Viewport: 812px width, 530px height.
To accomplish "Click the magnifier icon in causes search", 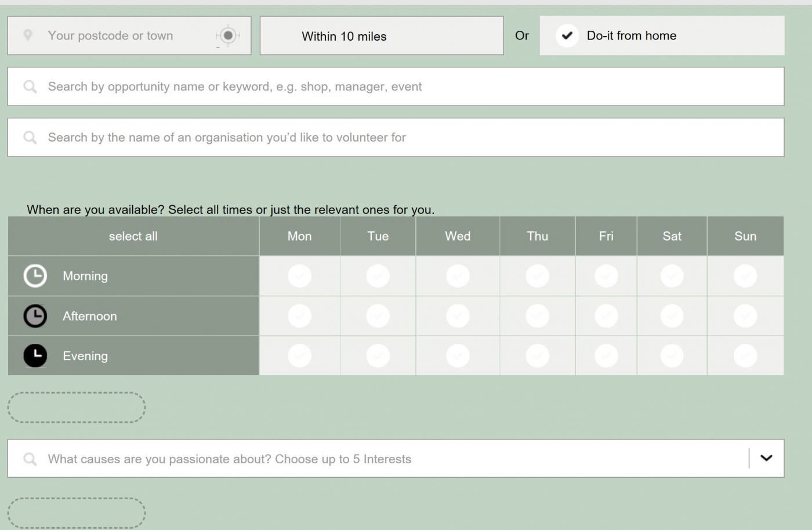I will click(30, 459).
